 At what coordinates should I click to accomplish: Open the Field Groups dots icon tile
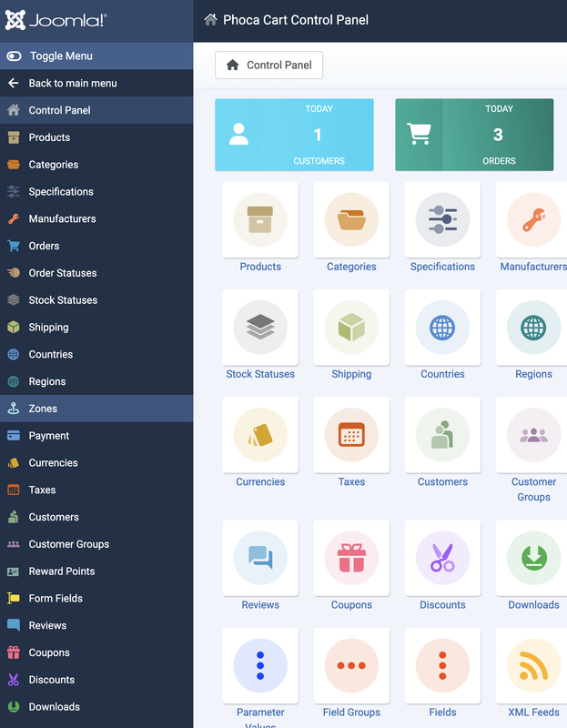(x=351, y=666)
